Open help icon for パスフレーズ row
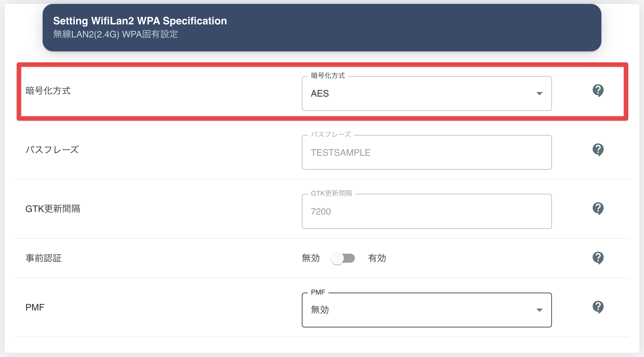644x357 pixels. click(x=598, y=150)
